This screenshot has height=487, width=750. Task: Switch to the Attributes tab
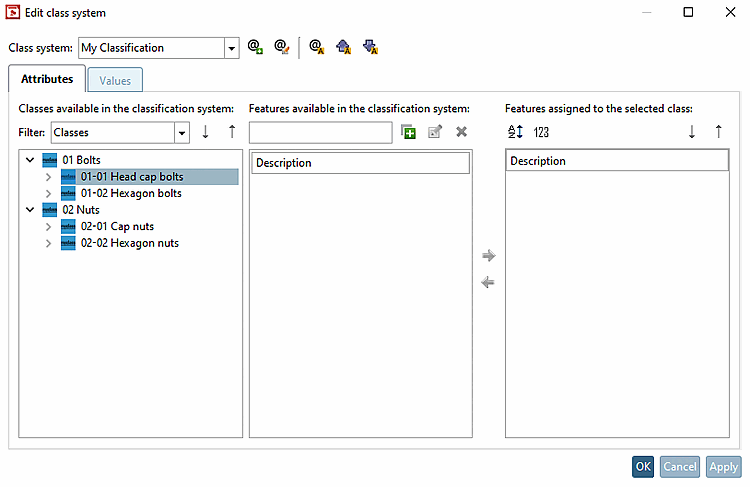tap(47, 79)
